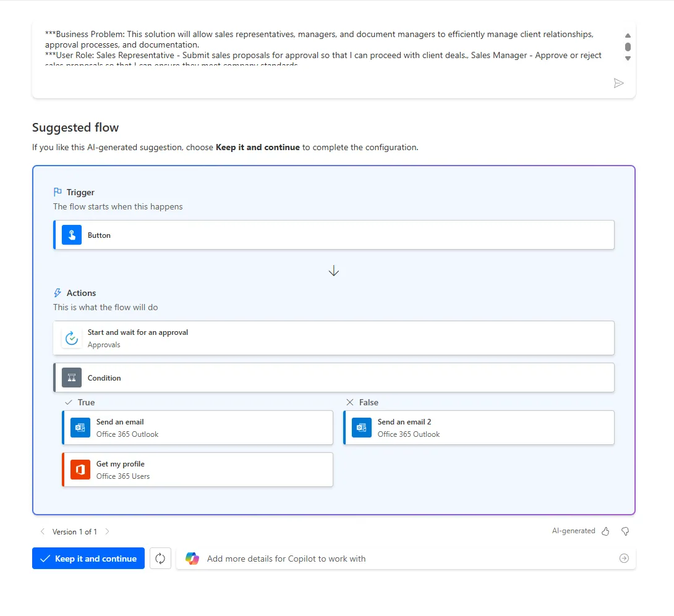Click the Approvals icon on approval step

[x=72, y=338]
